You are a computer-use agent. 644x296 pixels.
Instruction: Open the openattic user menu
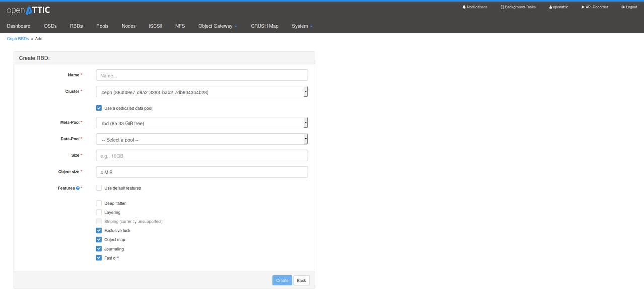[x=558, y=7]
